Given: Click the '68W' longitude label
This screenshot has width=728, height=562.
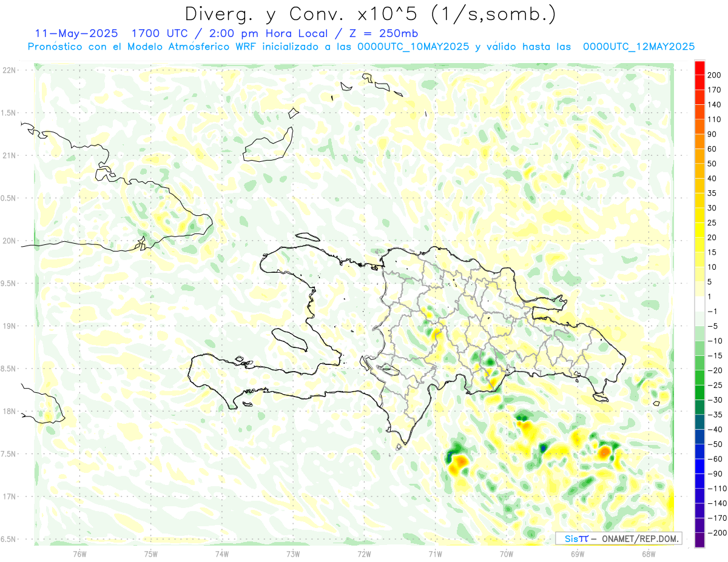Looking at the screenshot, I should tap(648, 554).
